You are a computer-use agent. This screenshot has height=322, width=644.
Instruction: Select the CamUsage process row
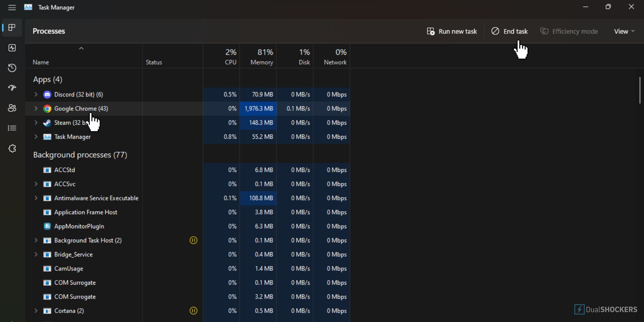(188, 269)
